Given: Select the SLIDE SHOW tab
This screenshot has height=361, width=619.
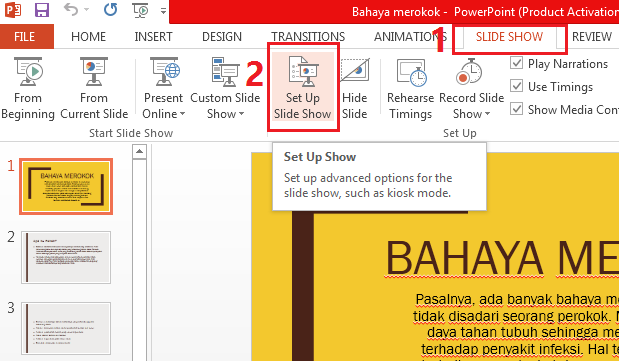Looking at the screenshot, I should (509, 37).
